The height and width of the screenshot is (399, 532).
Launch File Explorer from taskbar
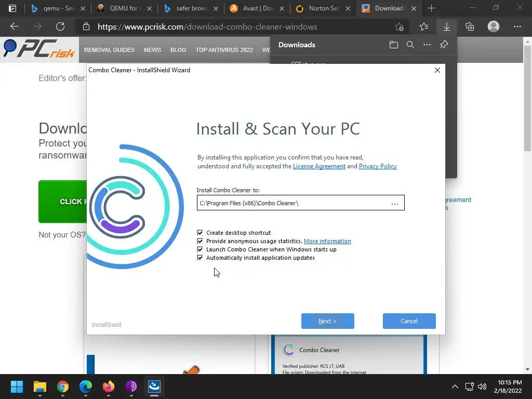coord(39,387)
